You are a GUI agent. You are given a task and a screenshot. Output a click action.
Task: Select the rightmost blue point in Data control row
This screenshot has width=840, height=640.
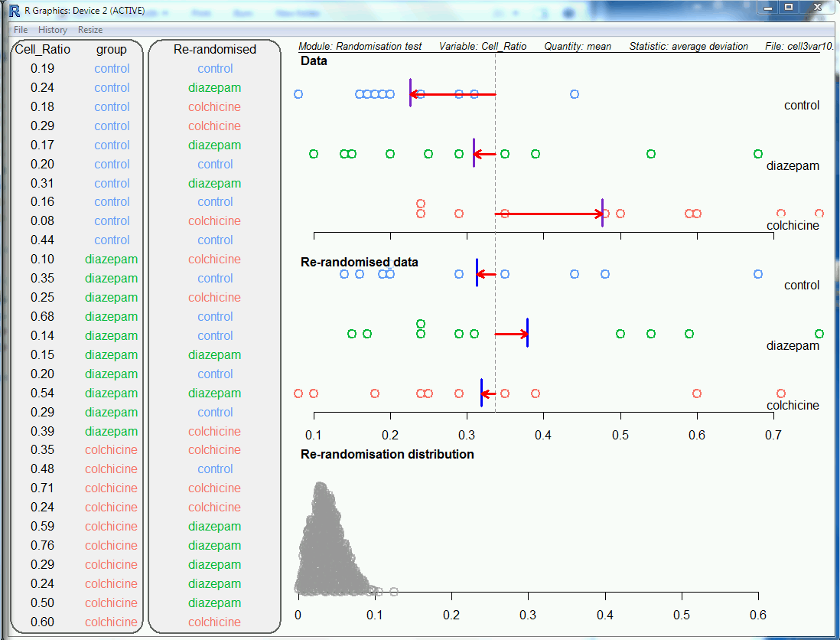tap(575, 94)
